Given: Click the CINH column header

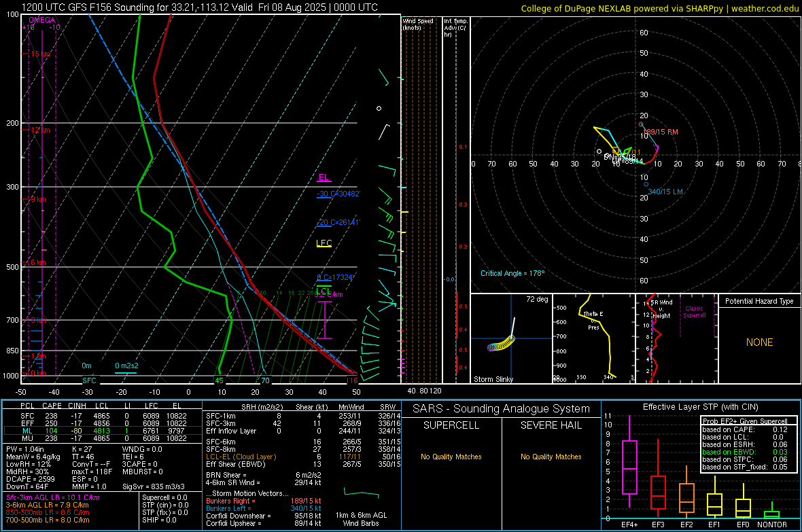Looking at the screenshot, I should [77, 406].
